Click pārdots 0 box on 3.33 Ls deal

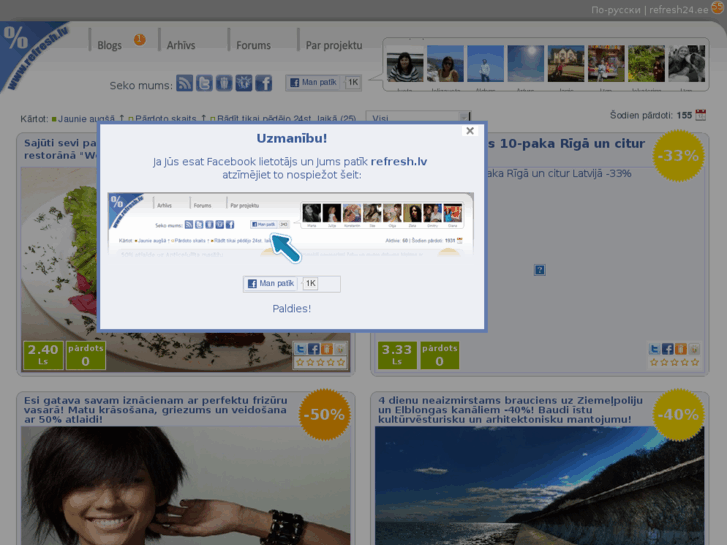(440, 355)
